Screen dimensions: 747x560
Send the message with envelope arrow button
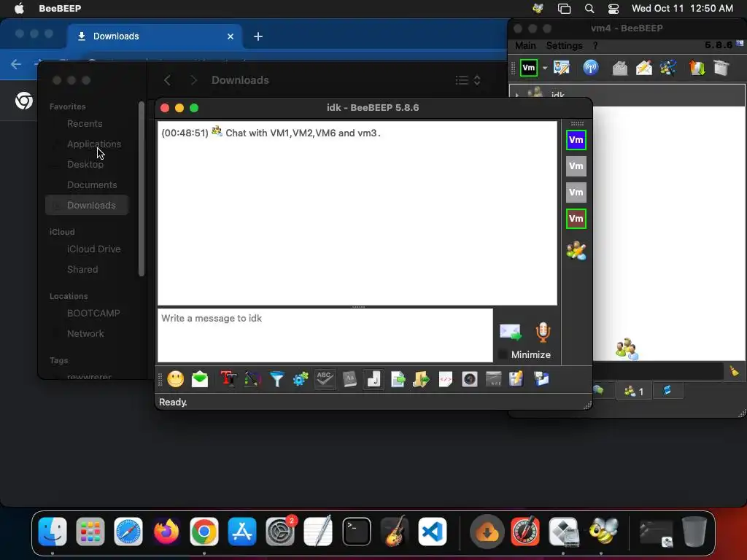tap(511, 332)
